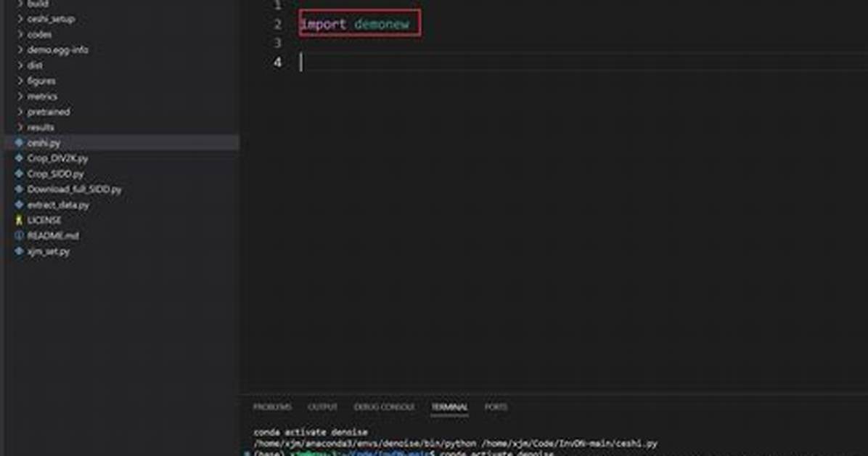Click the info icon beside README.md
The width and height of the screenshot is (868, 456).
click(x=20, y=235)
